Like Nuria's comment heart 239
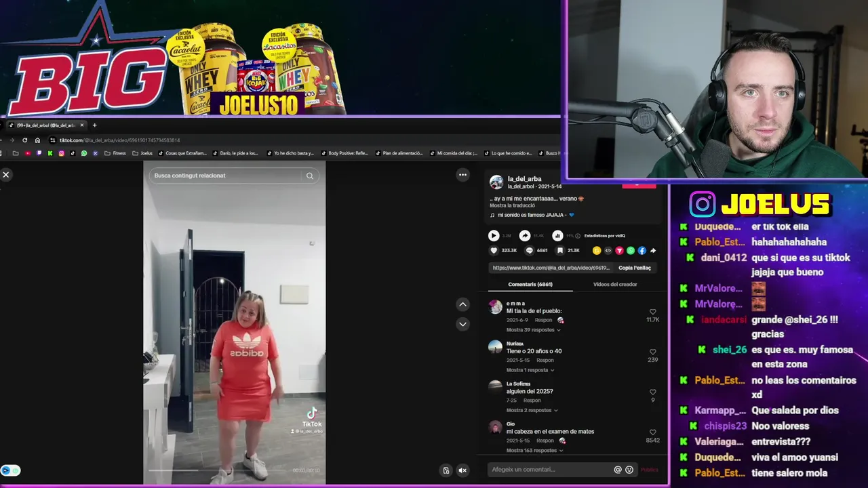 653,352
